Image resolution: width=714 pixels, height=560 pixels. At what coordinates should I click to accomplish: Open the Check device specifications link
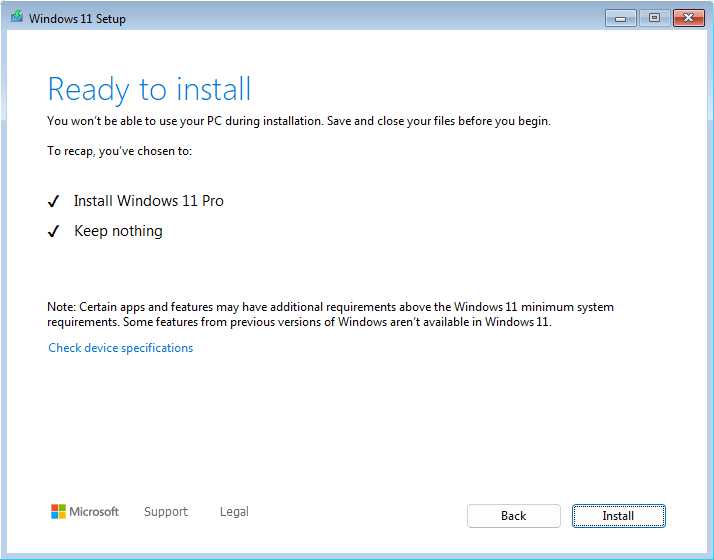(x=121, y=348)
